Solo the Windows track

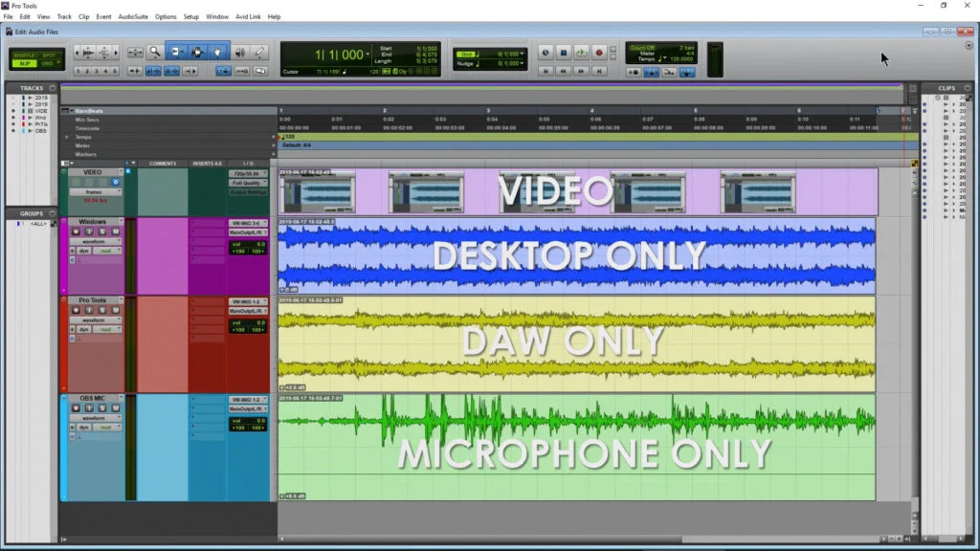tap(102, 231)
